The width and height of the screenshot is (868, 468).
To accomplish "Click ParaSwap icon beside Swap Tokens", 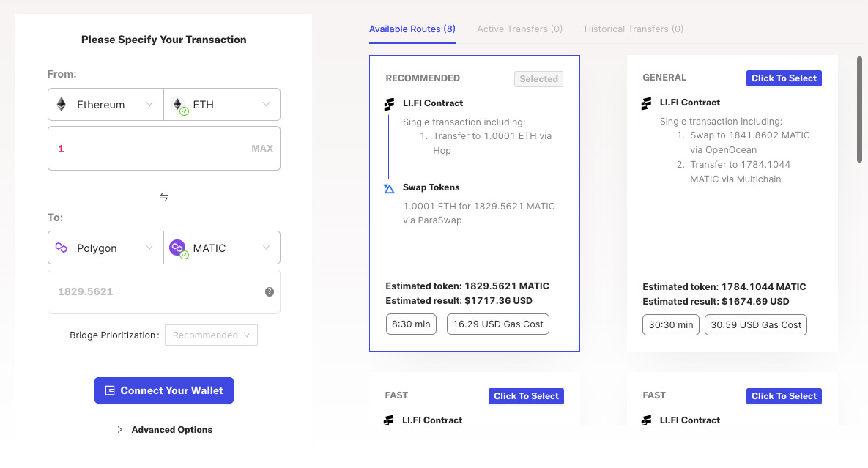I will click(x=389, y=189).
